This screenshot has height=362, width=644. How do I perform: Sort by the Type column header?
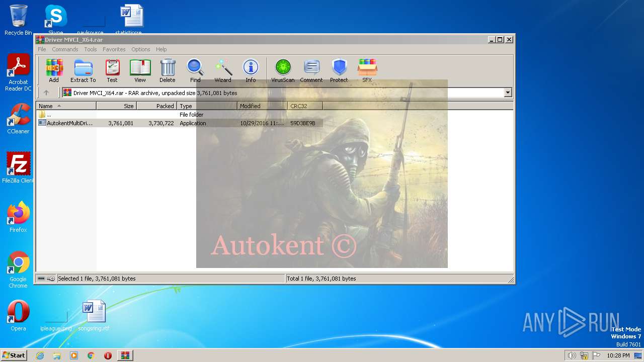pyautogui.click(x=207, y=106)
